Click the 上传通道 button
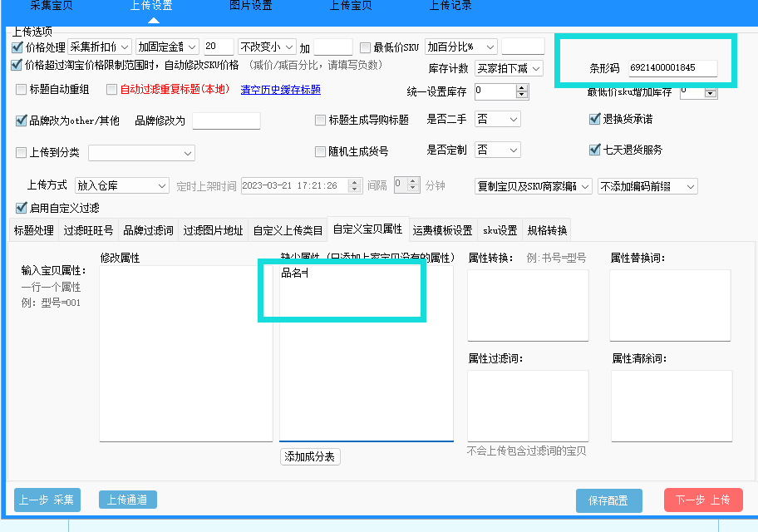The image size is (758, 532). (128, 500)
